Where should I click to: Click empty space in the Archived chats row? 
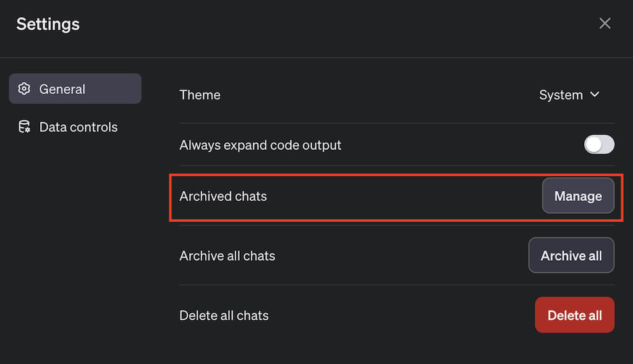click(402, 197)
